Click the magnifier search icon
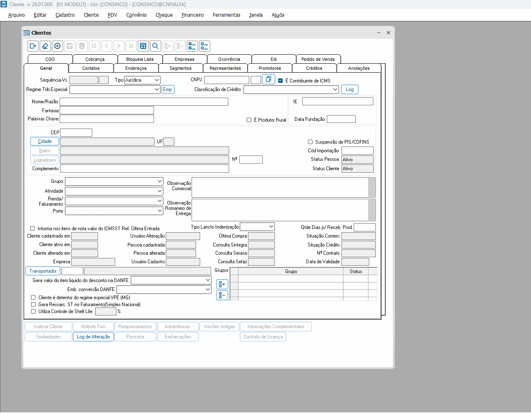This screenshot has width=531, height=420. 156,46
